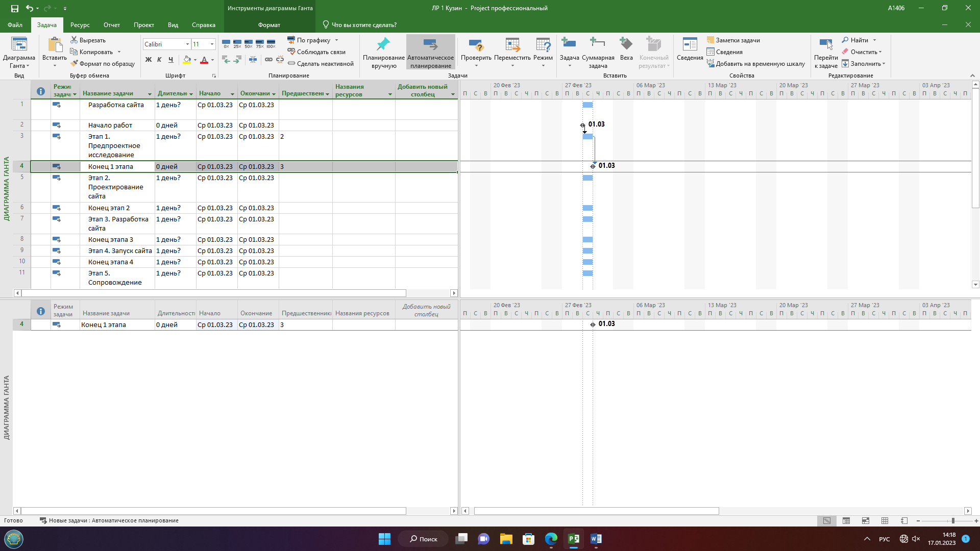Click the Cut (Вырезать) scissors icon
980x551 pixels.
pos(74,40)
